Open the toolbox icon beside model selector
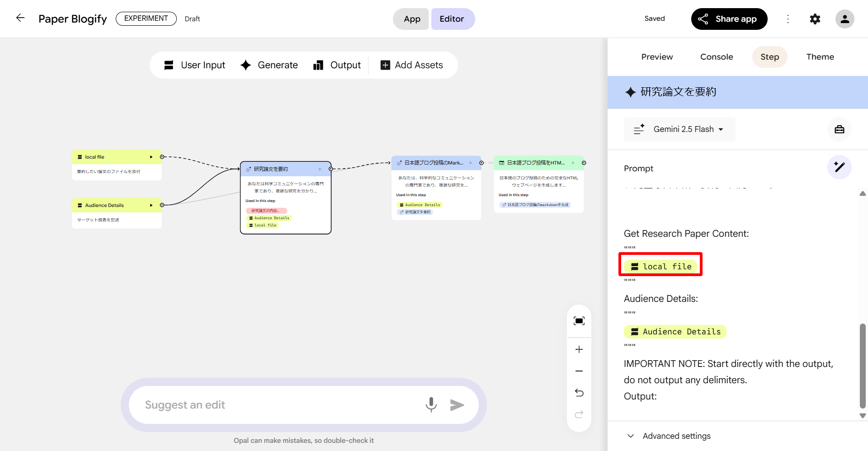868x451 pixels. point(839,130)
